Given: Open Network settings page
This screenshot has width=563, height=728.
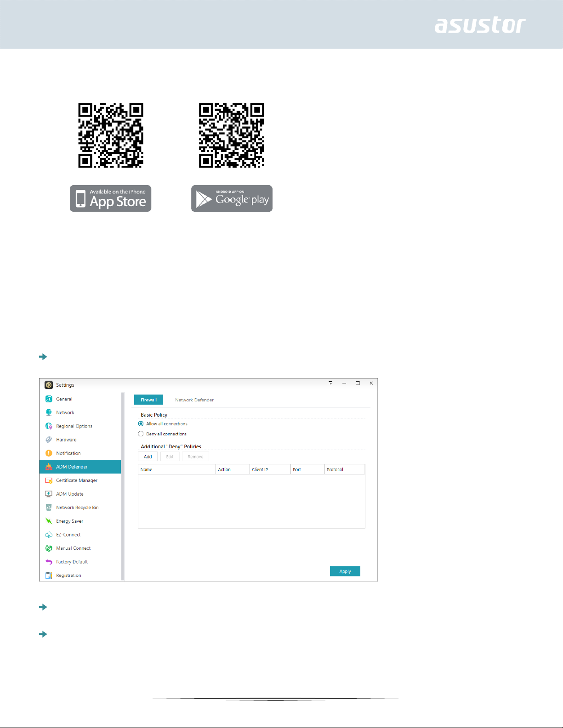Looking at the screenshot, I should click(80, 412).
